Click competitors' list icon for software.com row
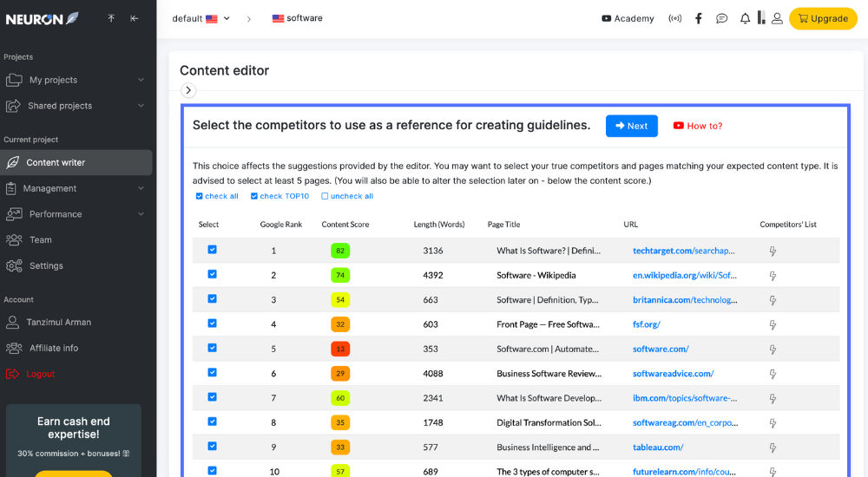868x477 pixels. point(773,350)
